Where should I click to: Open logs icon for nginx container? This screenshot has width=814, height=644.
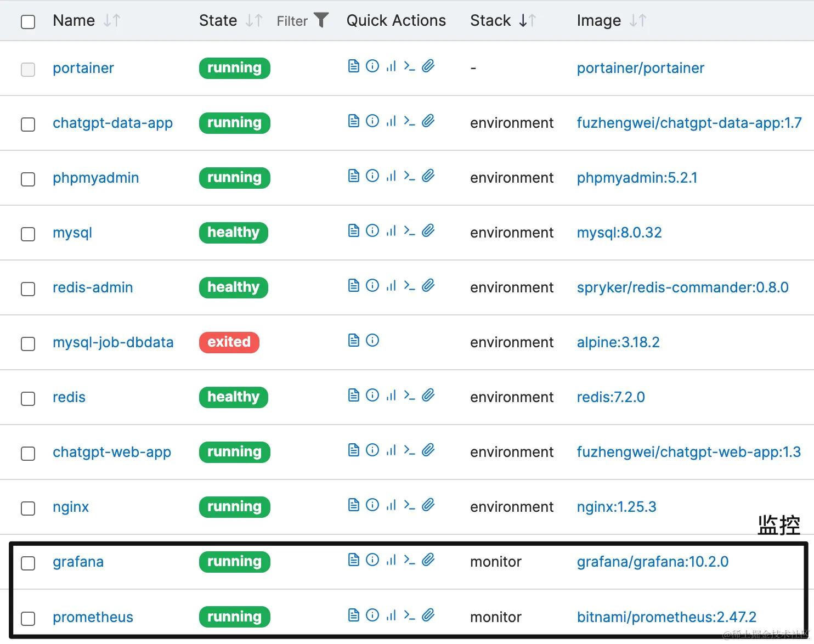pyautogui.click(x=354, y=505)
